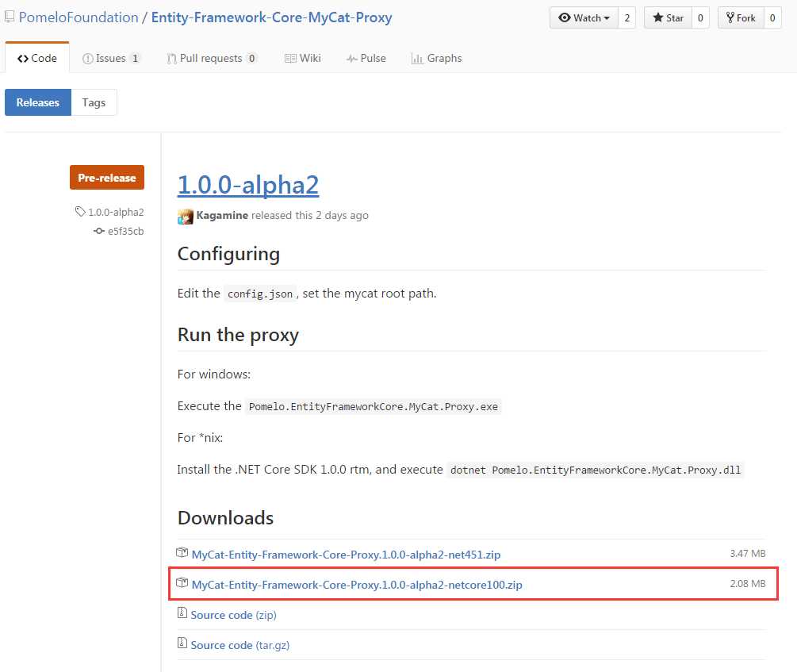Click the archive icon beside Source code (tar.gz)
The width and height of the screenshot is (797, 672).
point(182,643)
